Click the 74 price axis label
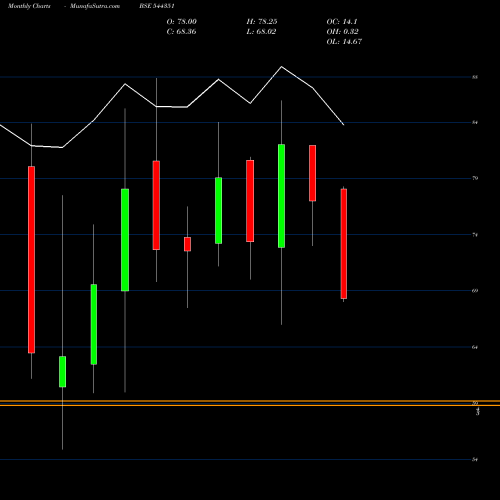Image resolution: width=500 pixels, height=500 pixels. point(475,235)
